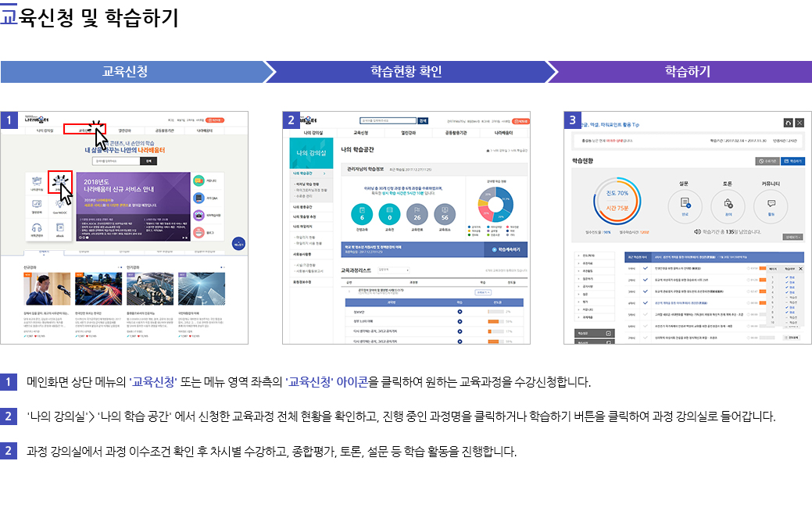Click the Gov MOOC icon

[x=60, y=207]
